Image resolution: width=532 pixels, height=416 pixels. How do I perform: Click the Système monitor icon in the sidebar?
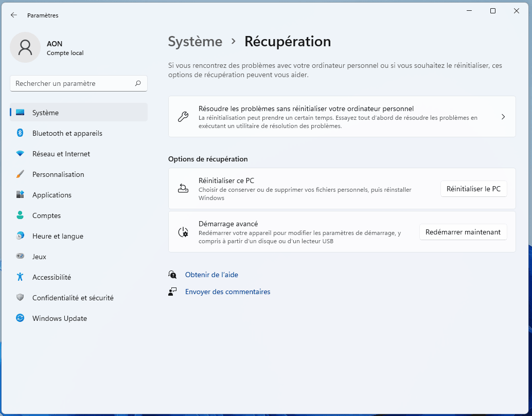pyautogui.click(x=20, y=112)
